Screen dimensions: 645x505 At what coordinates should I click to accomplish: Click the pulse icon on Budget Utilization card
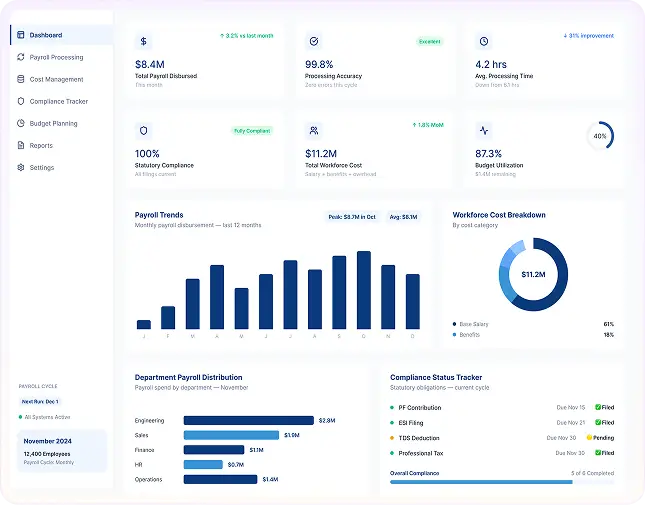point(484,130)
